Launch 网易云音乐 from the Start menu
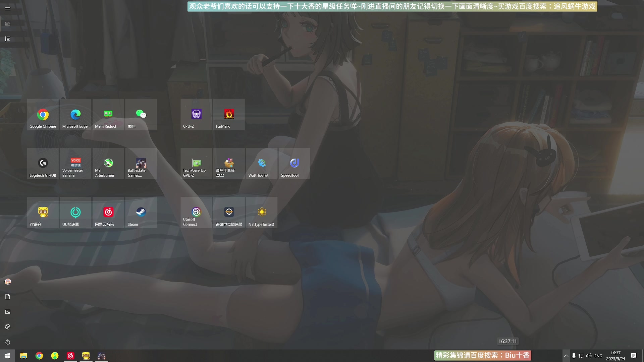 coord(108,213)
